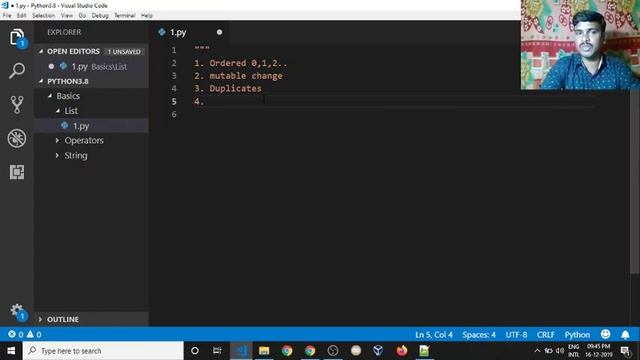Image resolution: width=640 pixels, height=360 pixels.
Task: Click the EXPLORER panel title
Action: point(64,32)
